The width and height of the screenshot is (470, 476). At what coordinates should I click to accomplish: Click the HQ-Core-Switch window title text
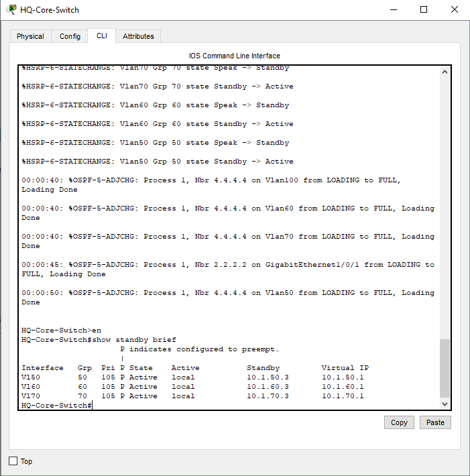[x=50, y=10]
